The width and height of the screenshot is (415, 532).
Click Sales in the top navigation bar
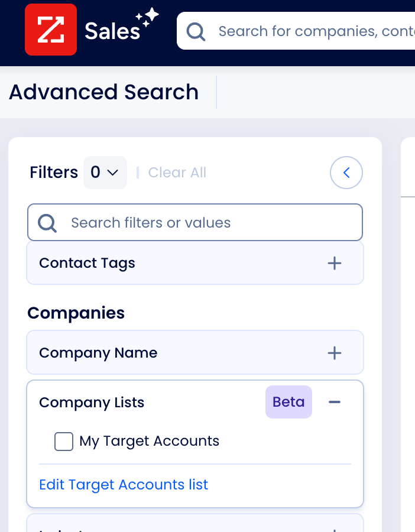[112, 31]
